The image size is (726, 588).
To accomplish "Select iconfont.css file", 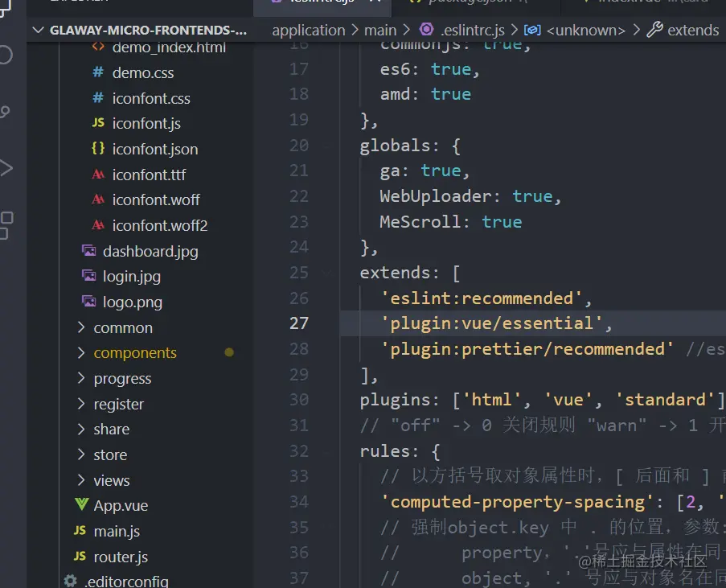I will pyautogui.click(x=151, y=98).
